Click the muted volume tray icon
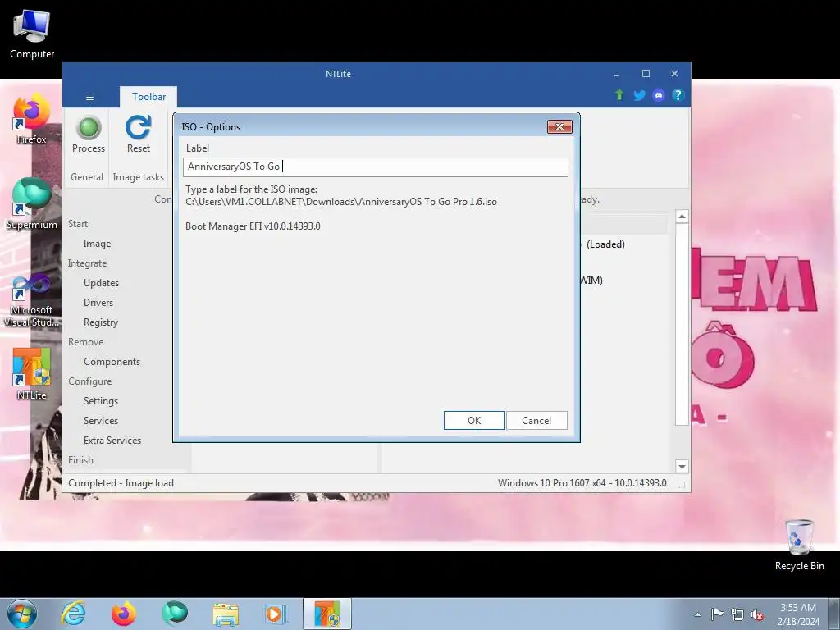The image size is (840, 630). [757, 614]
